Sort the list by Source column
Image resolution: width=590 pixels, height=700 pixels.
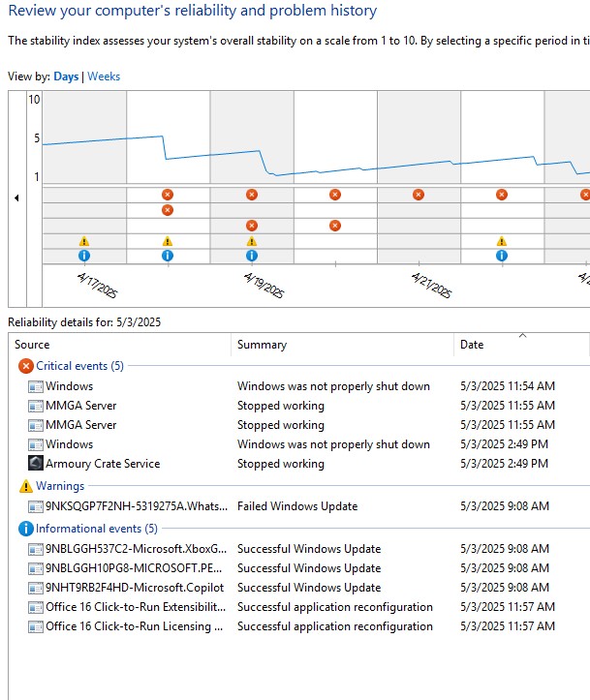click(x=120, y=345)
